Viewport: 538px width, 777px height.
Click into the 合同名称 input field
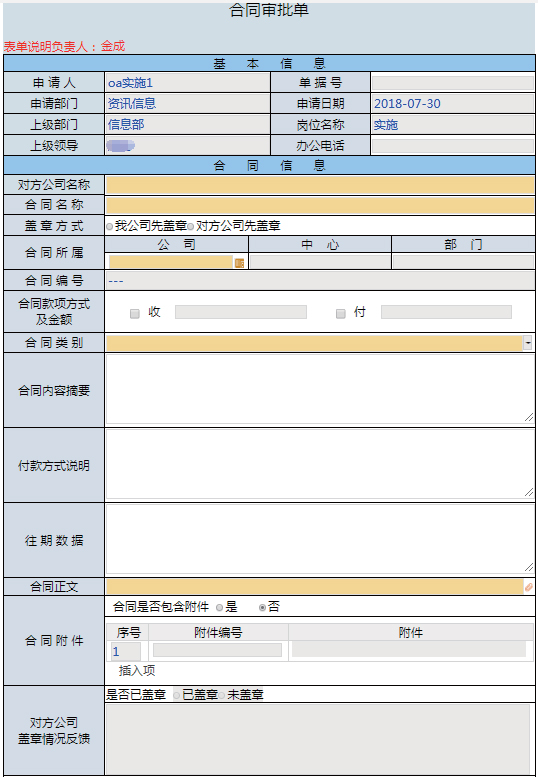coord(320,205)
